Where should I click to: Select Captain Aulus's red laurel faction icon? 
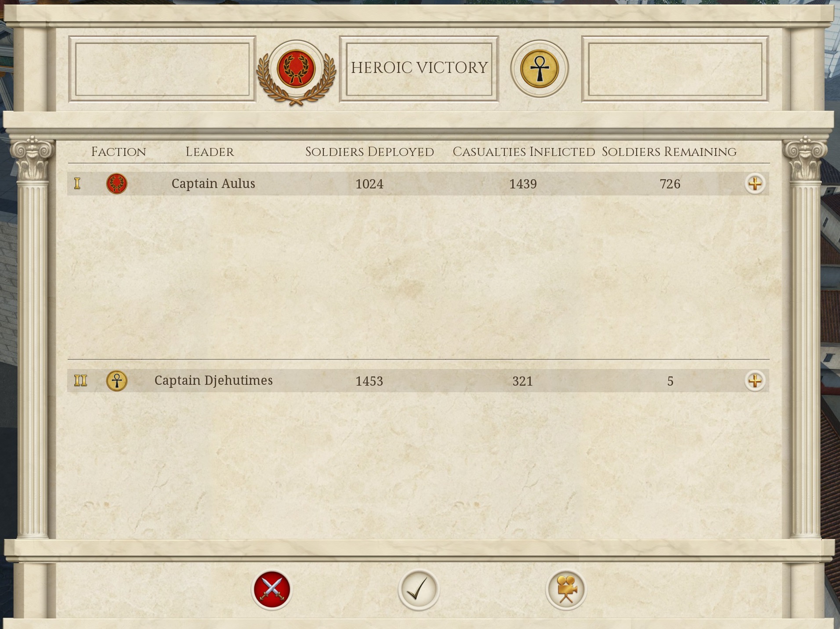coord(116,184)
